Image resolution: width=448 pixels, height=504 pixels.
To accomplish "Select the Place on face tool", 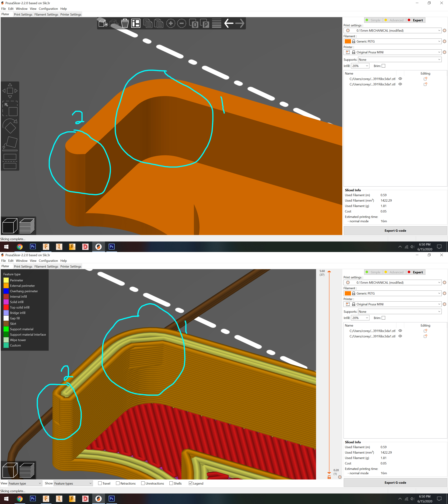I will (10, 144).
